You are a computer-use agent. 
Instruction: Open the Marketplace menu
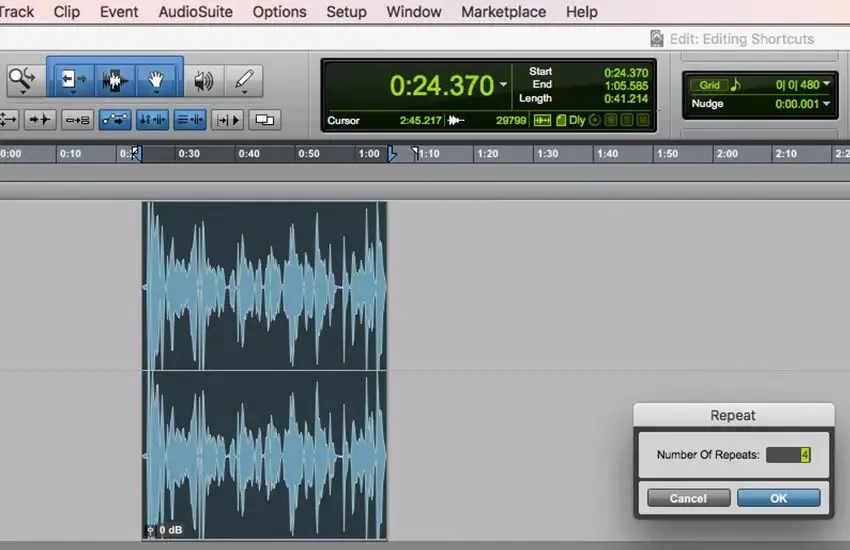pyautogui.click(x=503, y=11)
